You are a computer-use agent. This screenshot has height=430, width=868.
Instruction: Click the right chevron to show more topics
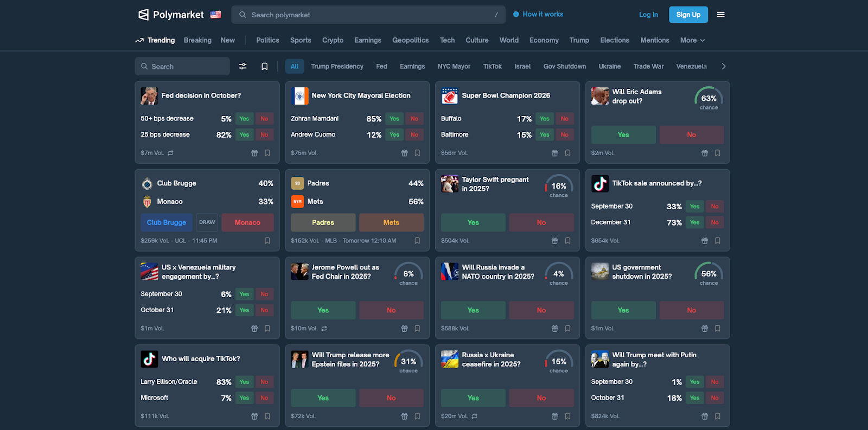(724, 66)
